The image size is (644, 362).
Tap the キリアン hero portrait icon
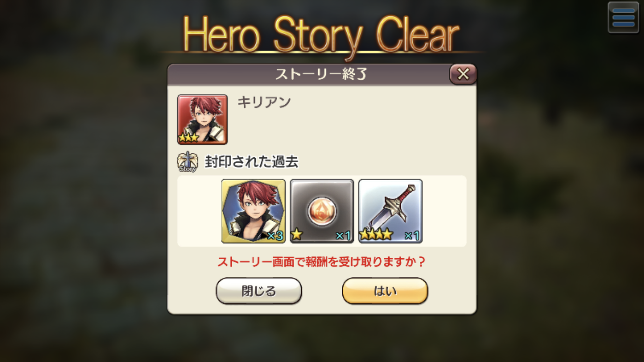pos(202,119)
